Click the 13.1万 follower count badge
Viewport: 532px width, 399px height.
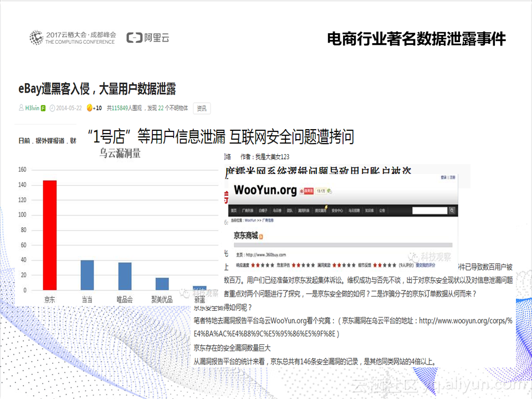(x=321, y=191)
